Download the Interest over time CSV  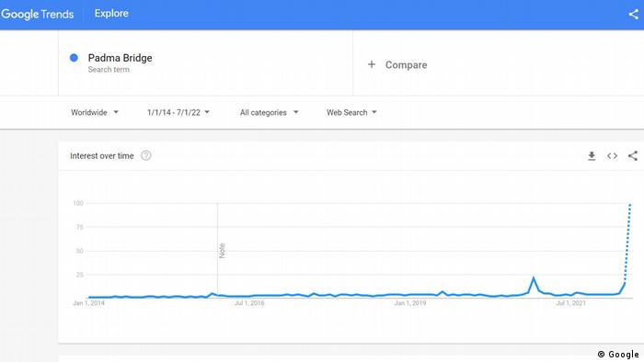click(592, 156)
